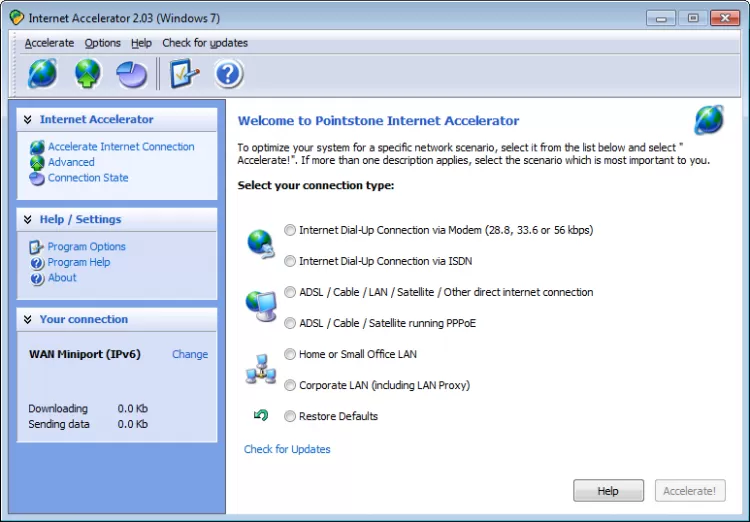This screenshot has height=522, width=750.
Task: Select Corporate LAN (including LAN Proxy)
Action: [290, 385]
